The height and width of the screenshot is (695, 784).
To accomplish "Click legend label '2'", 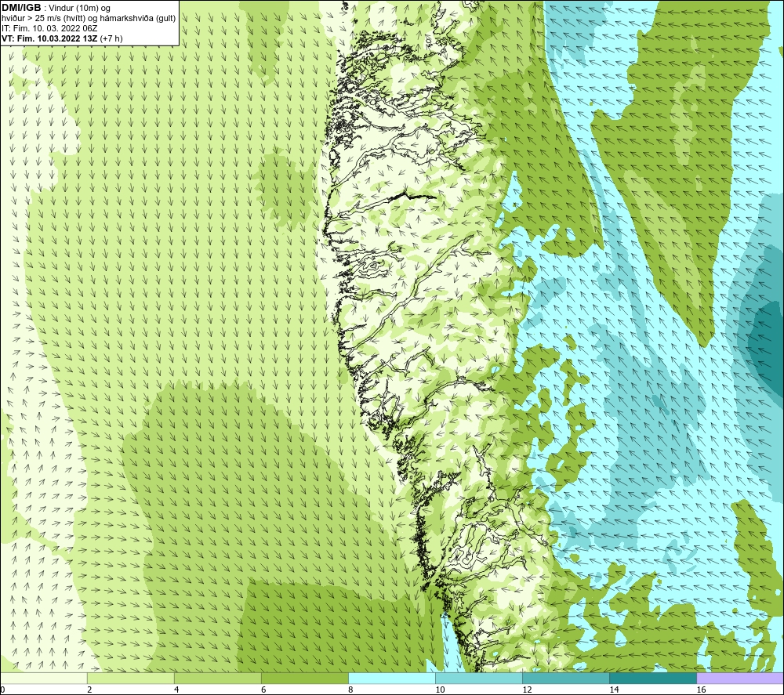I will [89, 690].
